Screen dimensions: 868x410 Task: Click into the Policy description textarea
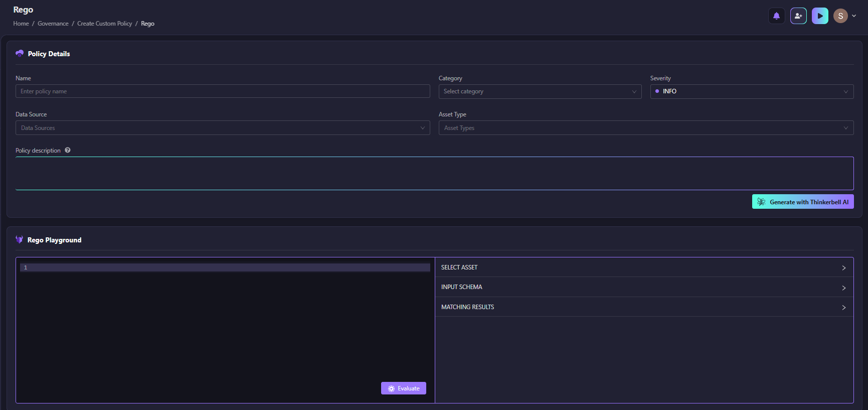[434, 173]
